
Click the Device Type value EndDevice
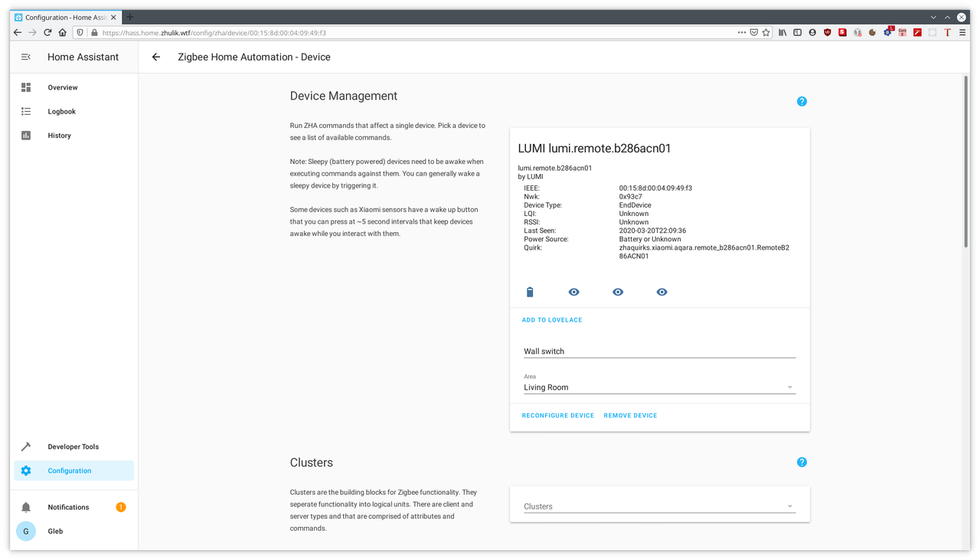click(635, 205)
